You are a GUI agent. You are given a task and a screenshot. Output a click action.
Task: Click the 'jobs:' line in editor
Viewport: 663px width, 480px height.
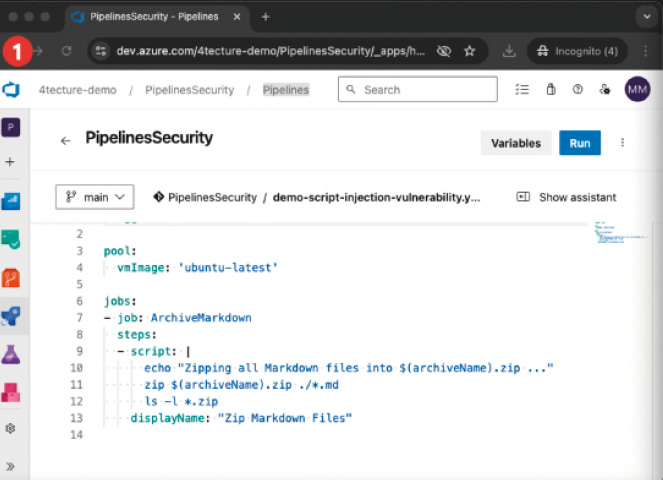120,301
